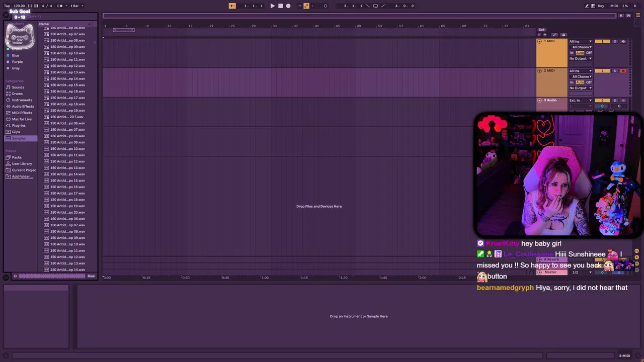Toggle the computer MIDI keyboard icon
Image resolution: width=644 pixels, height=362 pixels.
(594, 6)
